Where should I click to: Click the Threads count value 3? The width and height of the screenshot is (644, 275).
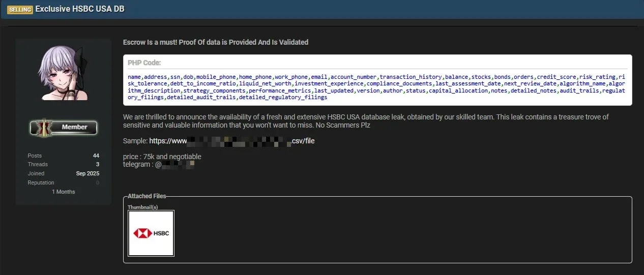pyautogui.click(x=98, y=164)
